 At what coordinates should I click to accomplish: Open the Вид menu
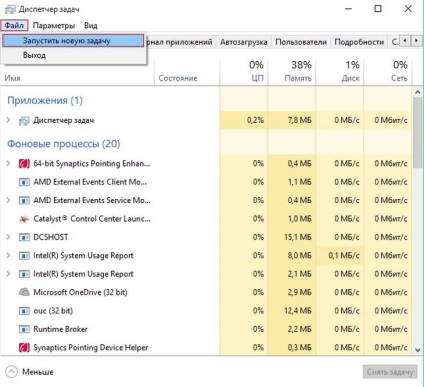pyautogui.click(x=91, y=26)
